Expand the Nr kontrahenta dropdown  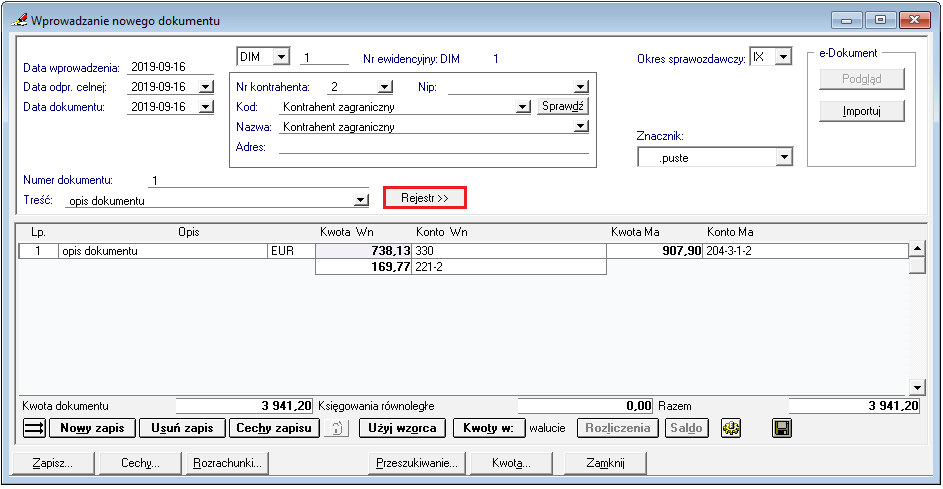tap(385, 87)
